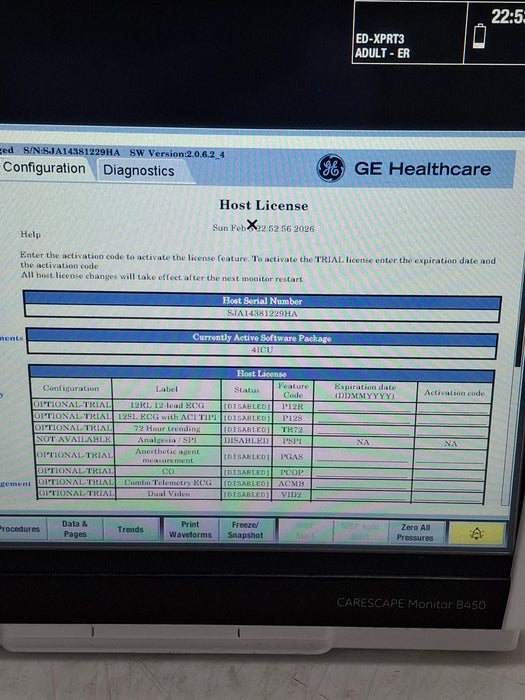Select Freeze/Snapshot button
Image resolution: width=525 pixels, height=700 pixels.
click(x=245, y=530)
